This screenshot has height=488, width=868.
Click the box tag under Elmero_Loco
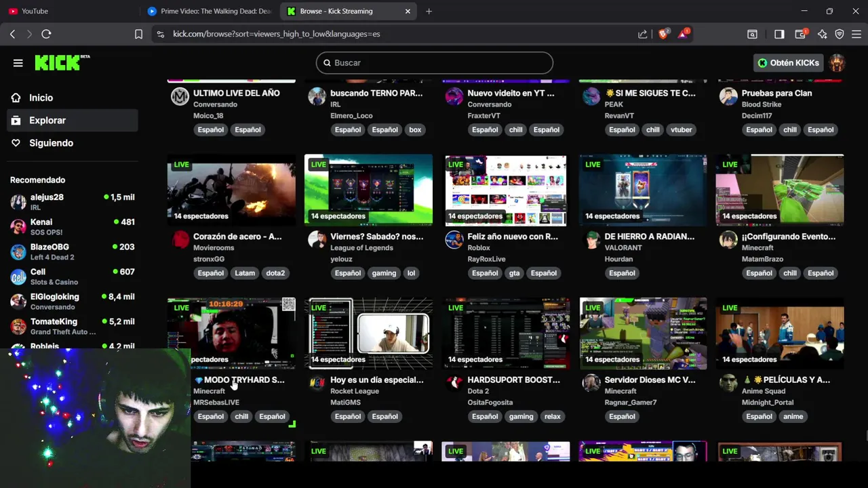click(415, 129)
